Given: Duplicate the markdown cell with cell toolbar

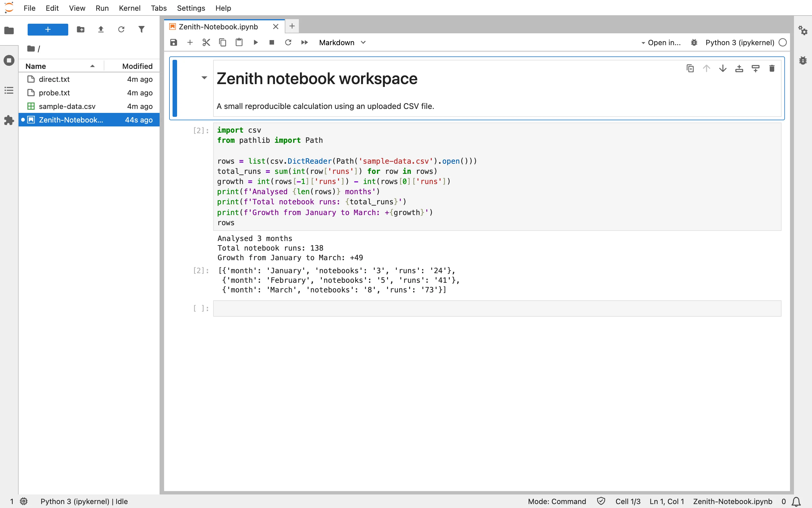Looking at the screenshot, I should (x=690, y=69).
